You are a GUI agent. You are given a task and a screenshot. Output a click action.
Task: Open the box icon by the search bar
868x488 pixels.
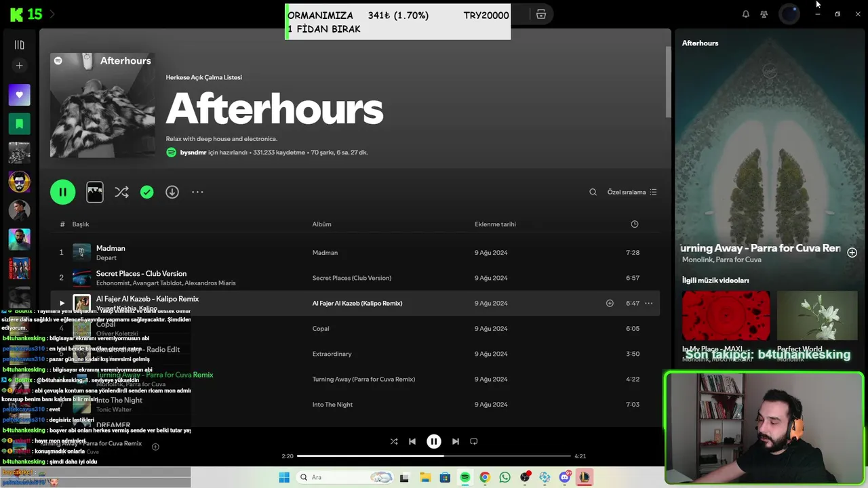[541, 14]
